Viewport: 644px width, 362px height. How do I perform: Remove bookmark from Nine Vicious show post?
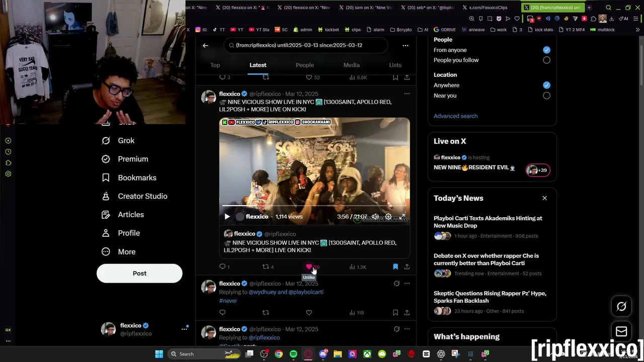coord(395,266)
